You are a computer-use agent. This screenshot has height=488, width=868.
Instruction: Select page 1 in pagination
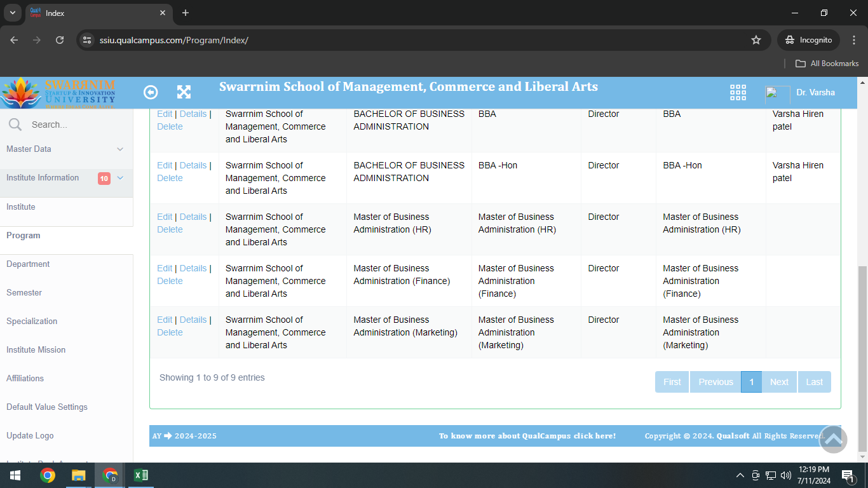point(751,382)
